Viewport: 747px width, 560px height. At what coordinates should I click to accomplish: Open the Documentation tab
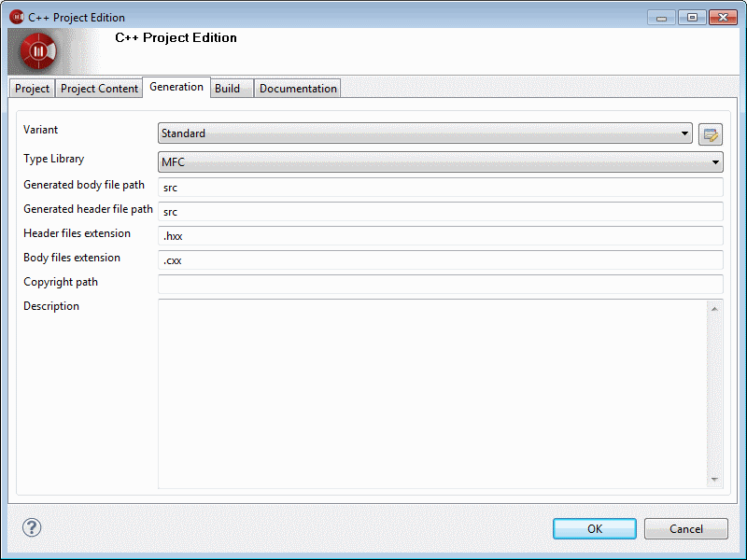pos(298,89)
